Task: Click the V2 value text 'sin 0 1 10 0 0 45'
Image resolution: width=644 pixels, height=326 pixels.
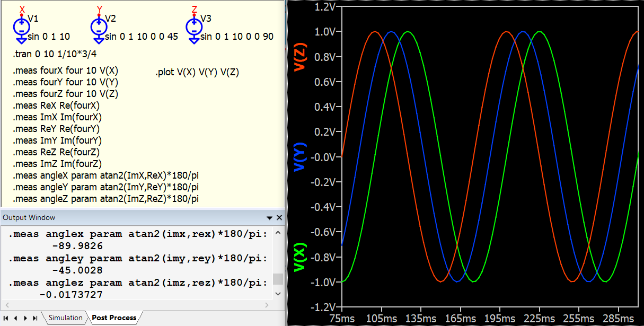Action: click(142, 37)
